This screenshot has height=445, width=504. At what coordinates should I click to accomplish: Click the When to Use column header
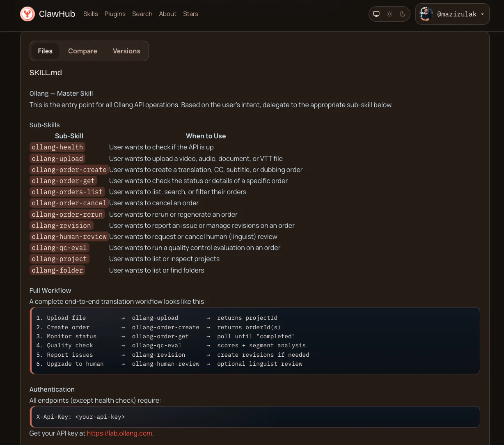point(206,136)
